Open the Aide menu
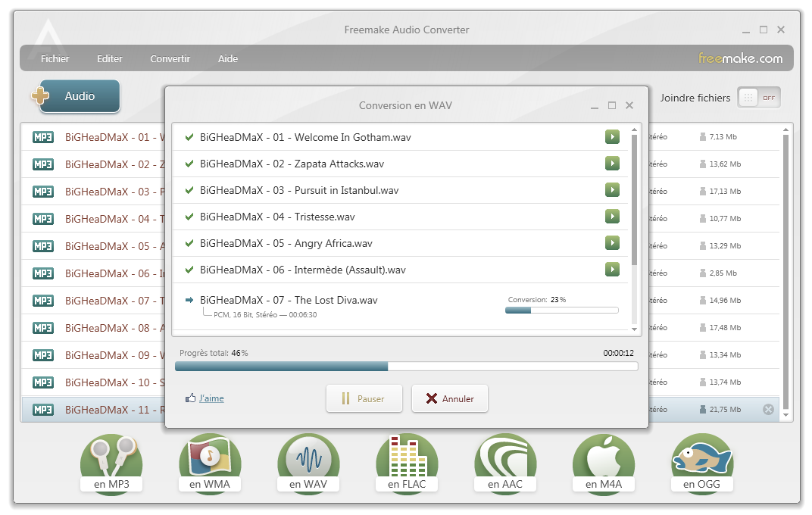Viewport: 812px width, 515px height. click(228, 58)
